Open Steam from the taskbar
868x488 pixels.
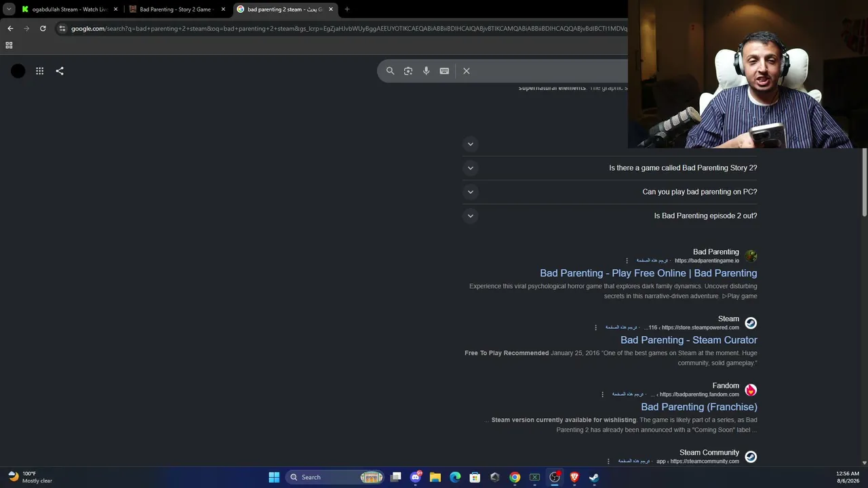tap(594, 477)
